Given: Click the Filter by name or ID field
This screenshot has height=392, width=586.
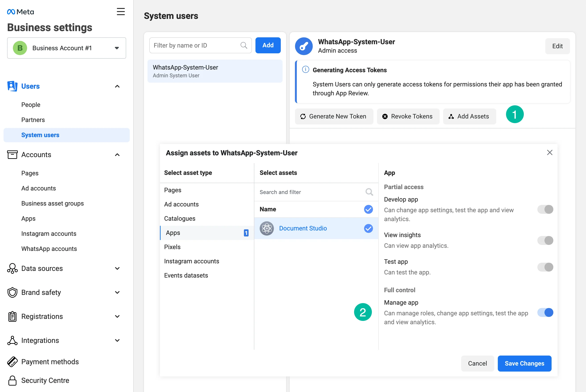Looking at the screenshot, I should pyautogui.click(x=200, y=45).
